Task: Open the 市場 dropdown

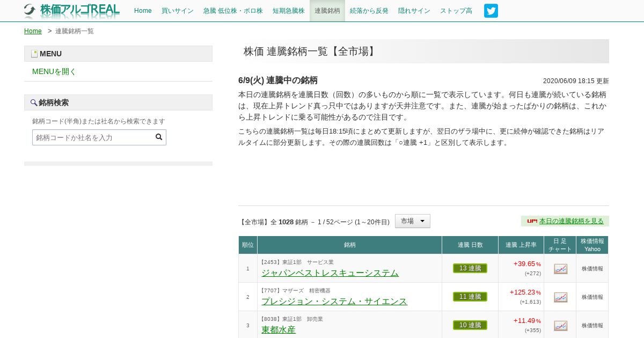Action: click(413, 221)
